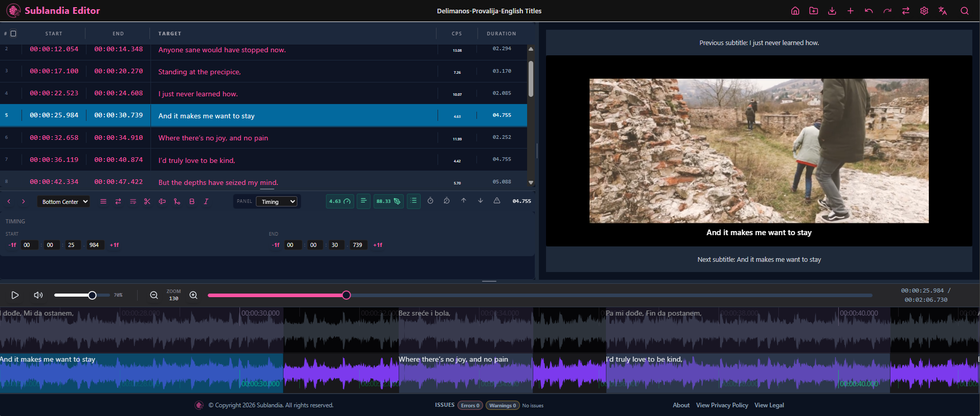Open the Timing panel dropdown
This screenshot has height=416, width=980.
[x=277, y=202]
